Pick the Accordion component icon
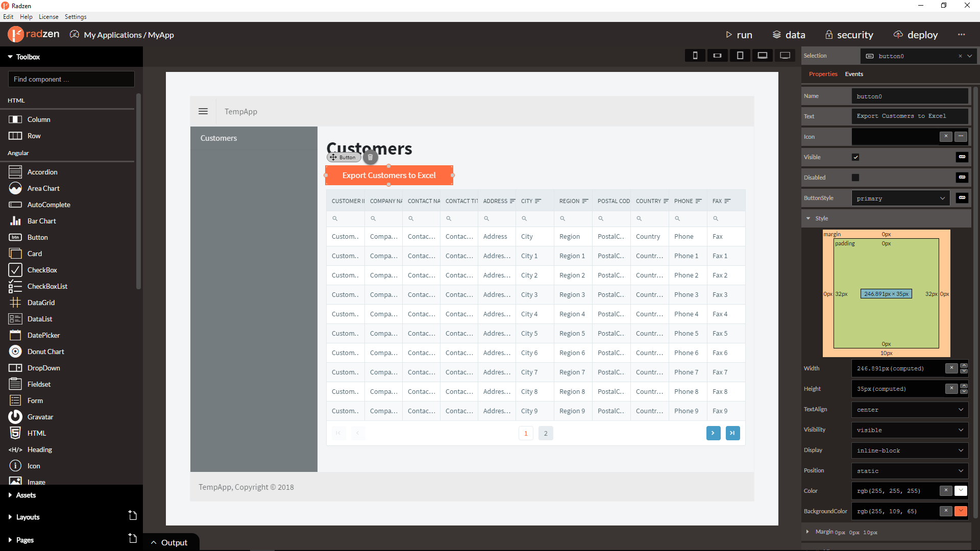Image resolution: width=980 pixels, height=551 pixels. [x=15, y=172]
